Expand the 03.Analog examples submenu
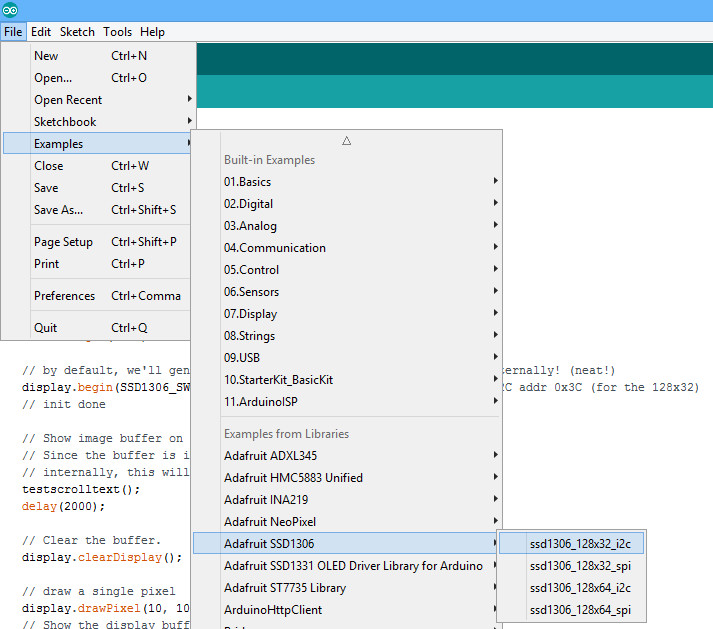This screenshot has width=713, height=629. (347, 226)
